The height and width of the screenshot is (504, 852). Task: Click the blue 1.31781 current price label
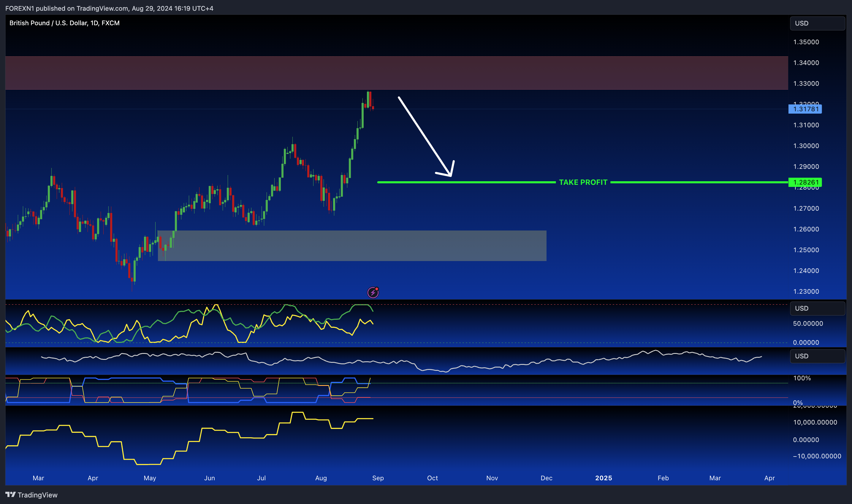tap(805, 109)
